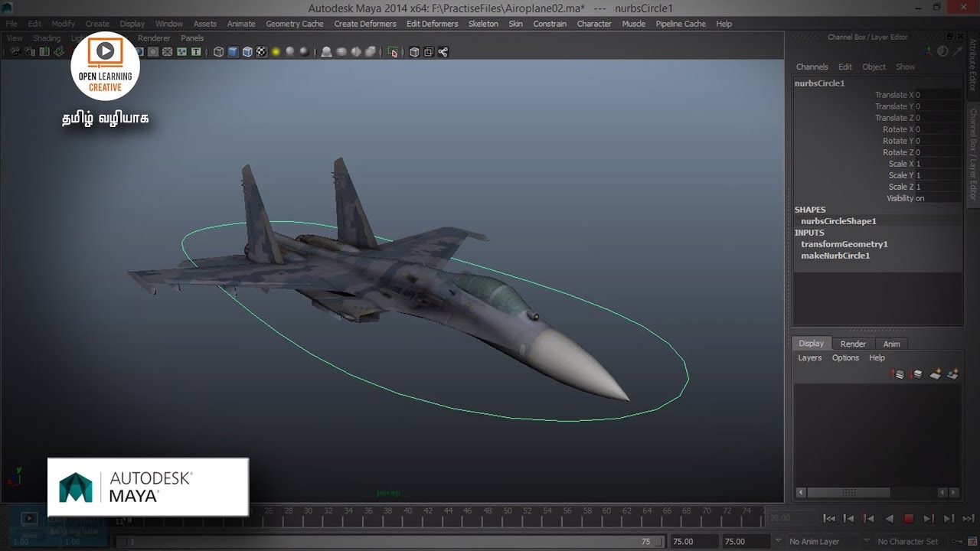980x551 pixels.
Task: Open the Channels menu in Channel Box
Action: tap(812, 67)
